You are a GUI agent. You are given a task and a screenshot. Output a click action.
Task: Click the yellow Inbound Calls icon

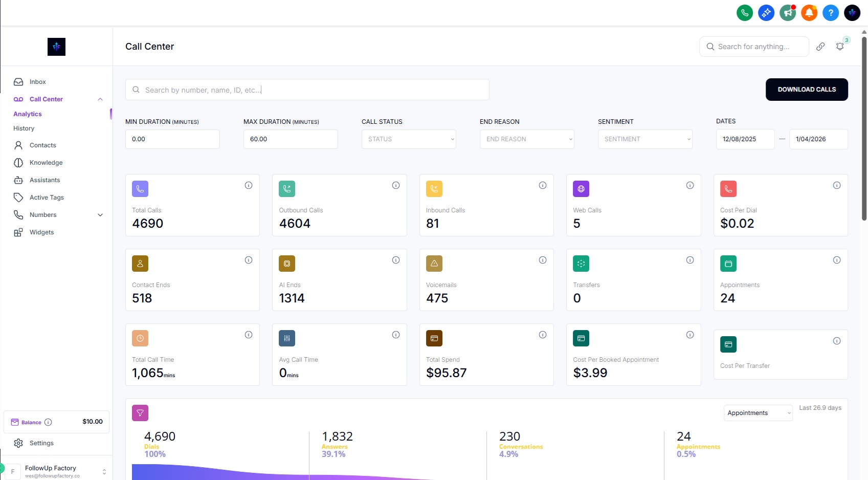434,189
